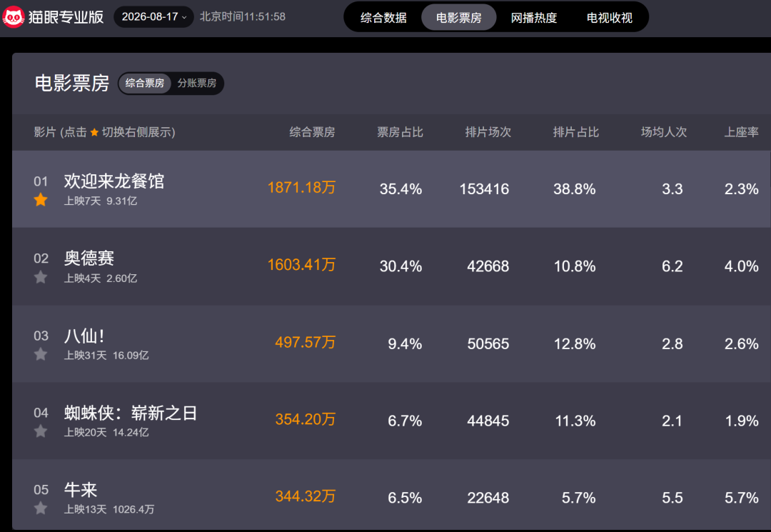Viewport: 771px width, 532px height.
Task: Click the orange star in header hint
Action: click(94, 132)
